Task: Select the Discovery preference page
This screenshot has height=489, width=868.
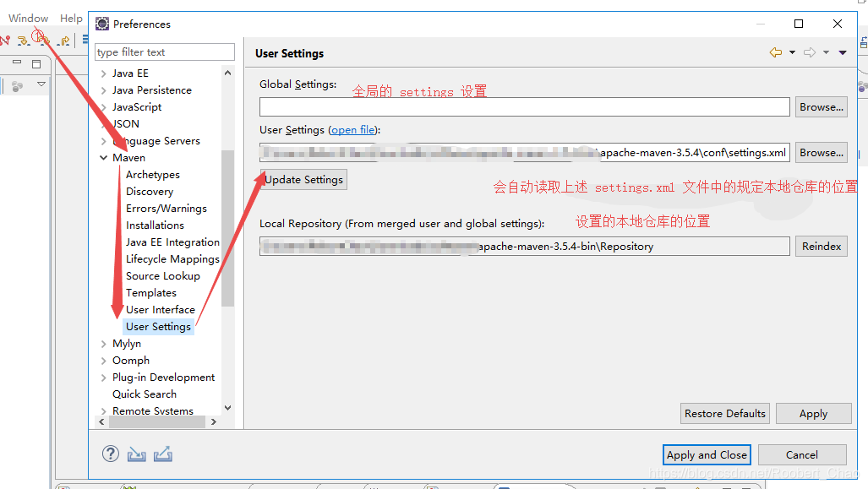Action: pos(150,192)
